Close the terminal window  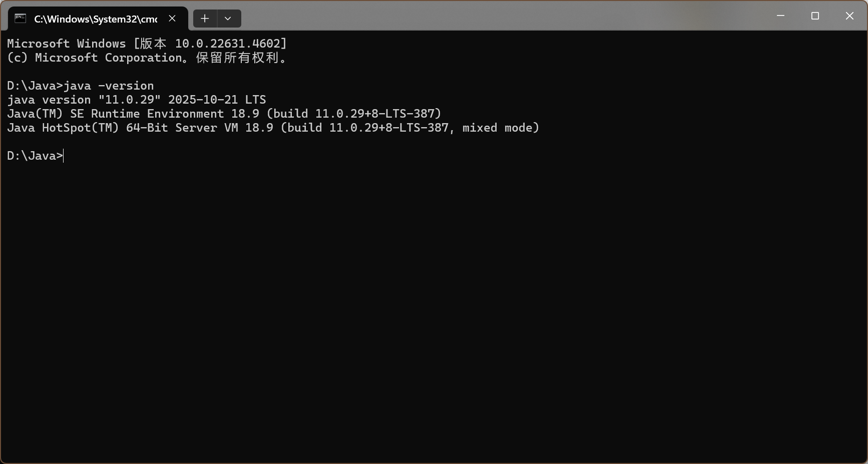coord(849,16)
